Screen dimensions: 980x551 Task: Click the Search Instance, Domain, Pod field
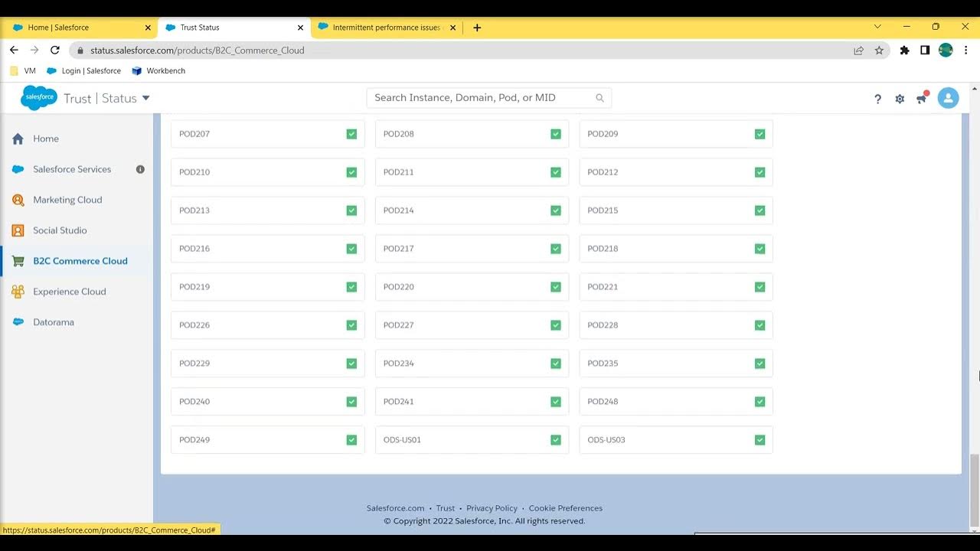(488, 98)
